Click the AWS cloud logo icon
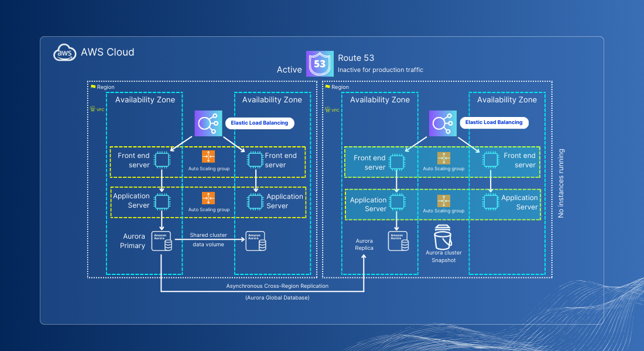Viewport: 644px width, 351px height. [x=64, y=53]
